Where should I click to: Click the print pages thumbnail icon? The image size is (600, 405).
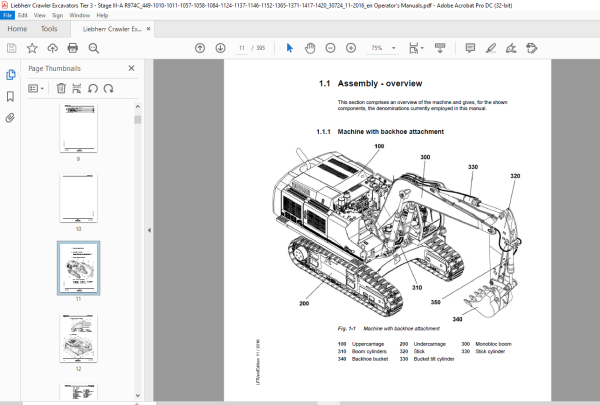(x=77, y=88)
